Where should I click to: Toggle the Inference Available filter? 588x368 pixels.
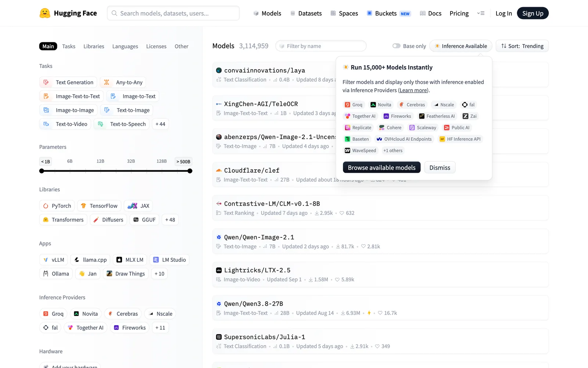461,46
